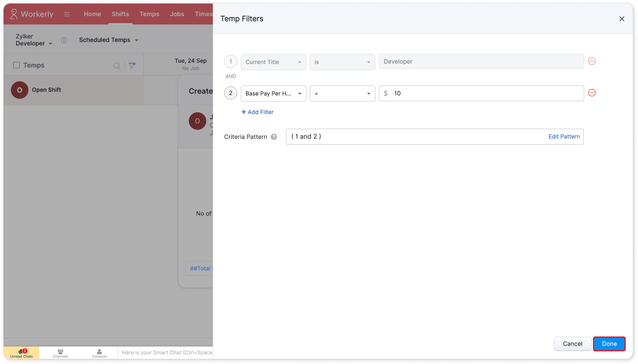
Task: Open Unread Chats in bottom bar
Action: (x=21, y=353)
